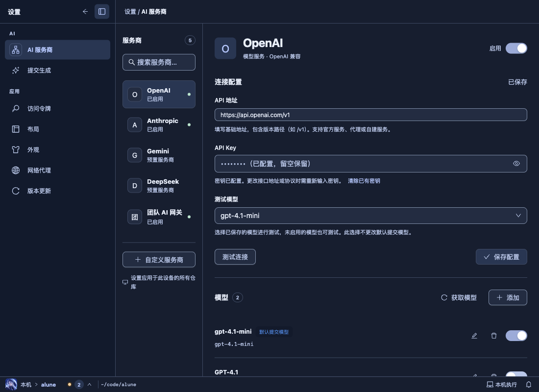Go to 访问令牌 settings
Viewport: 539px width, 392px height.
tap(57, 109)
